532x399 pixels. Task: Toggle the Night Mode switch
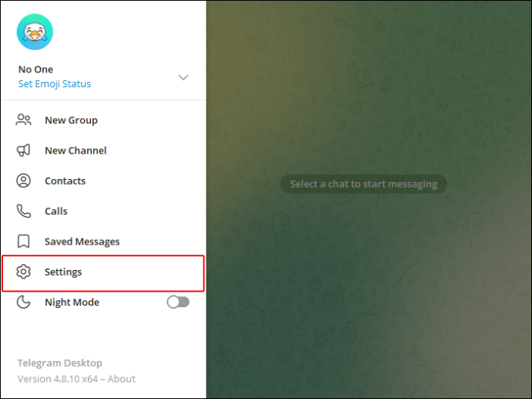178,302
